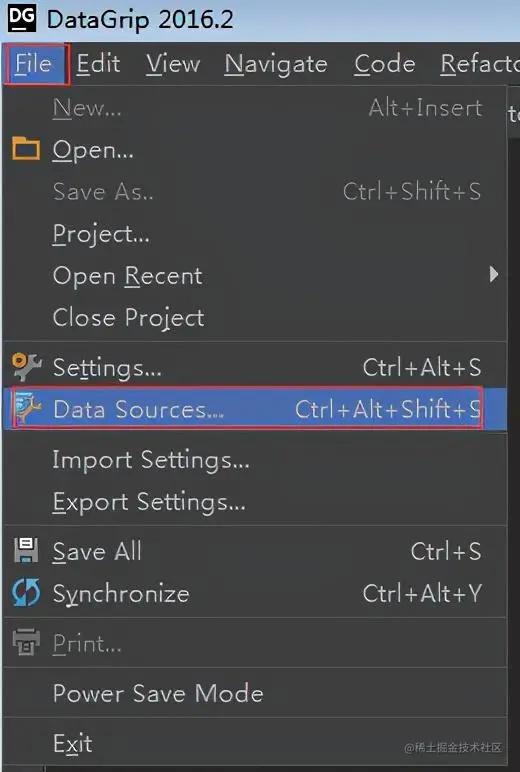Open the Edit menu
520x772 pixels.
[98, 64]
